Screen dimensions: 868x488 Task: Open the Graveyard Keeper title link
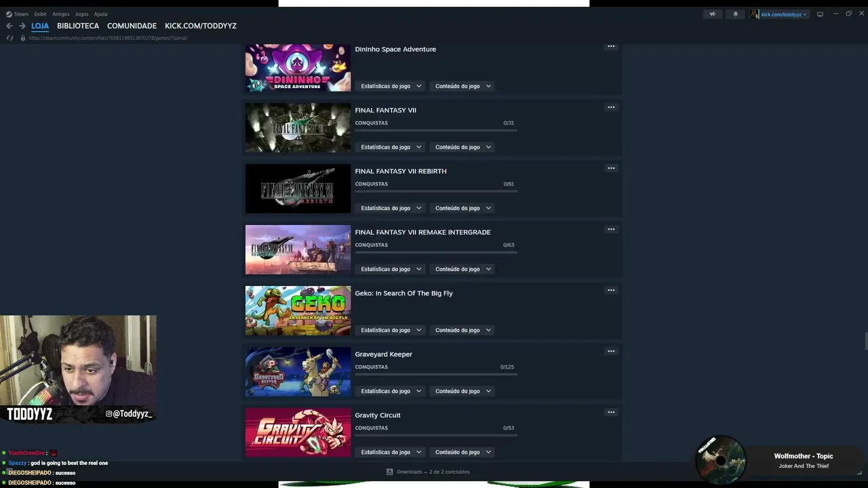383,354
